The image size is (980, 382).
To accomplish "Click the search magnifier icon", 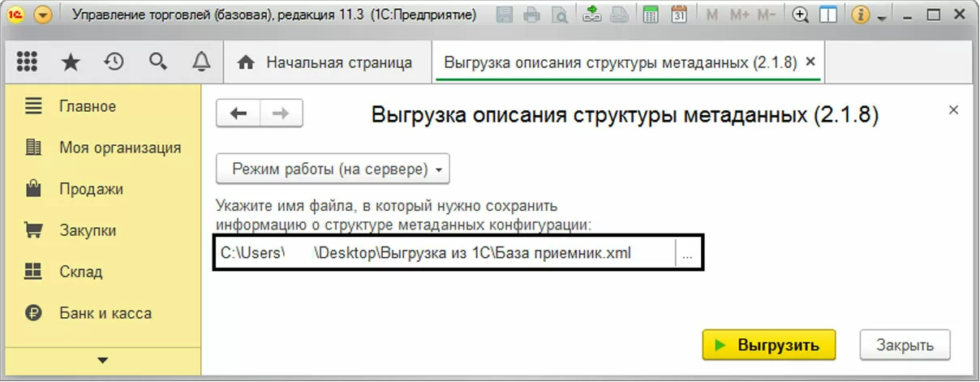I will (157, 62).
